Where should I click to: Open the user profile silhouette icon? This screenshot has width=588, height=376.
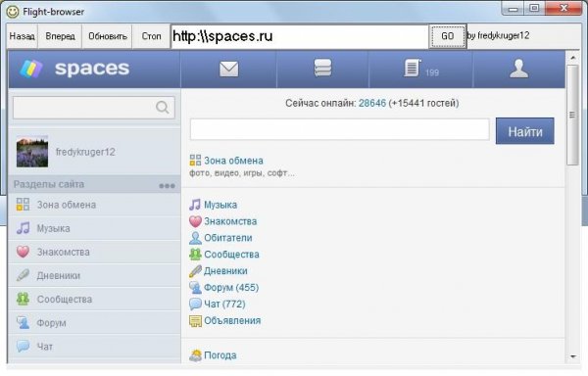tap(519, 69)
